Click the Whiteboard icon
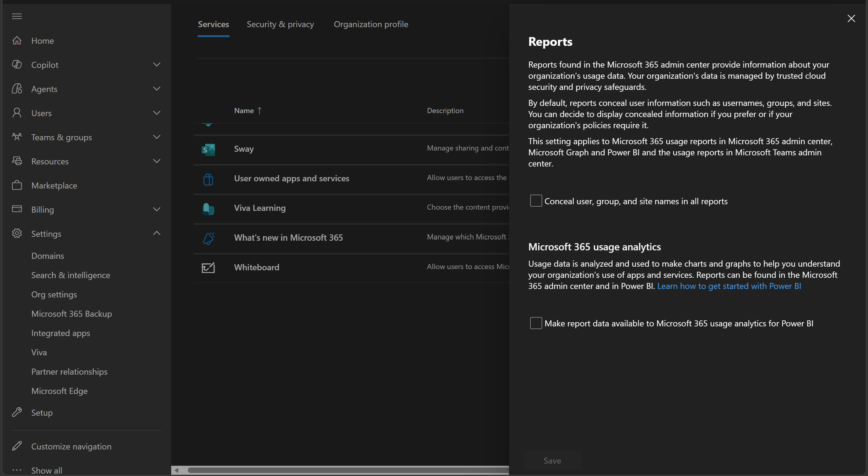The width and height of the screenshot is (868, 476). coord(208,268)
